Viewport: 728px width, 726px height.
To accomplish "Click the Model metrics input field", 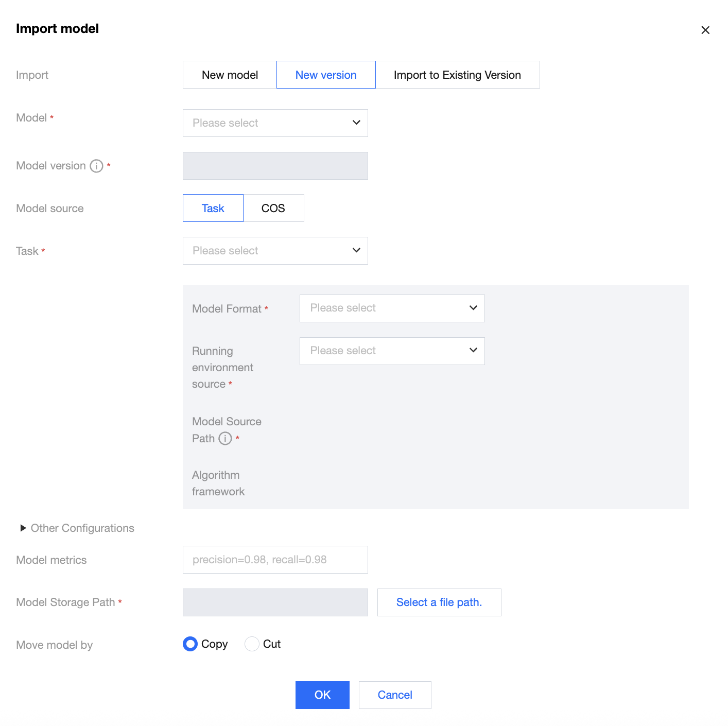I will pos(275,560).
